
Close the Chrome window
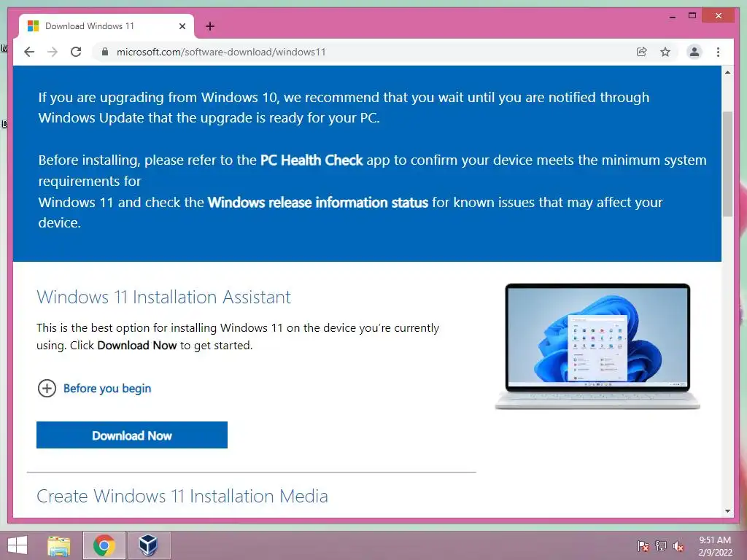pyautogui.click(x=719, y=16)
